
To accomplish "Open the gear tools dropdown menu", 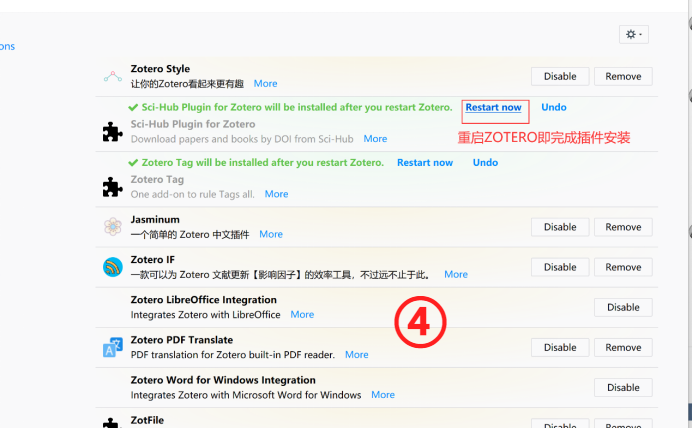I will [x=634, y=34].
